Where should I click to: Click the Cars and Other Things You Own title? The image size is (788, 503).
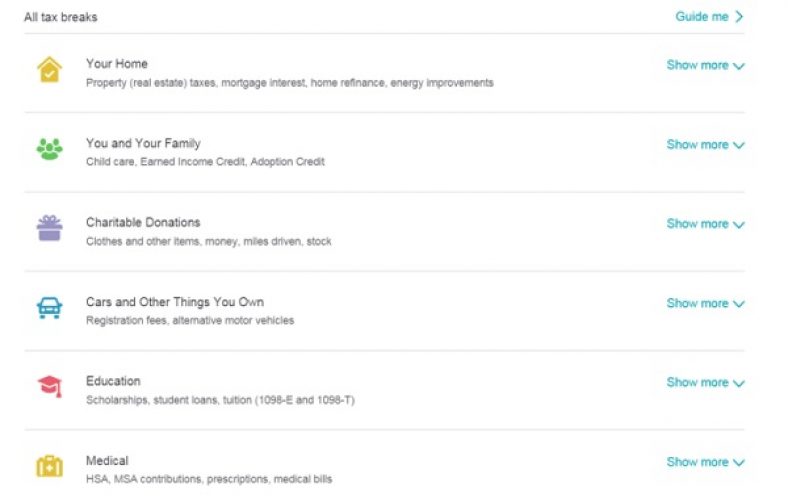pos(175,302)
